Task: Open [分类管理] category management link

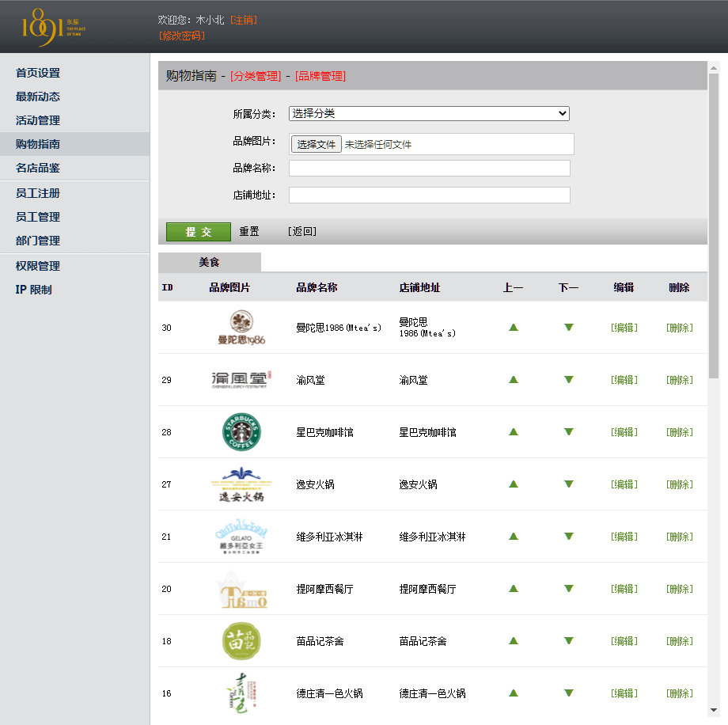Action: click(x=256, y=76)
